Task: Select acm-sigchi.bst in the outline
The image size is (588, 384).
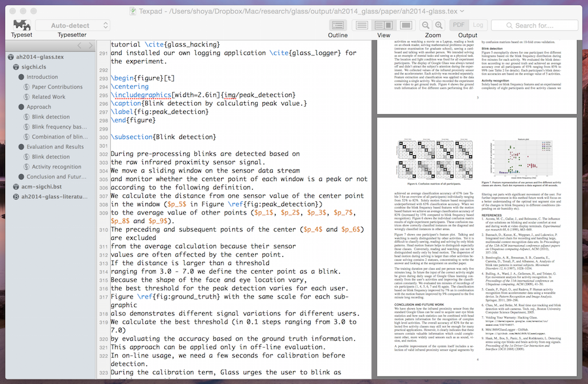Action: point(41,187)
